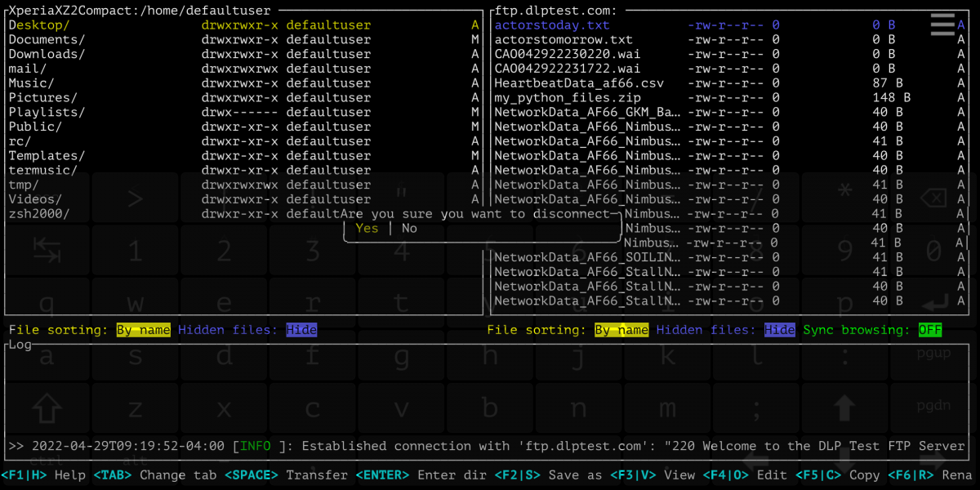Screen dimensions: 980x490
Task: Choose No in the disconnect dialog
Action: tap(409, 229)
